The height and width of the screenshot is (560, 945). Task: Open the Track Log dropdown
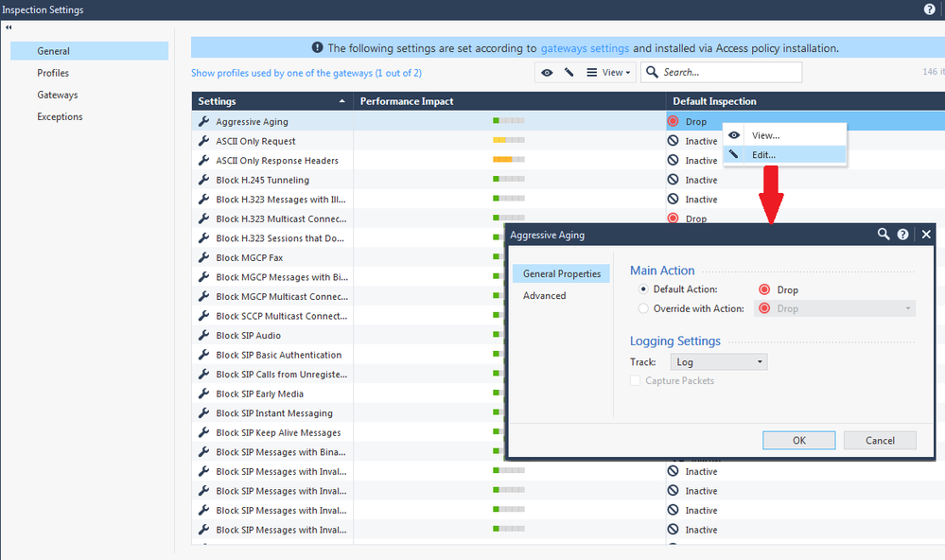tap(719, 362)
